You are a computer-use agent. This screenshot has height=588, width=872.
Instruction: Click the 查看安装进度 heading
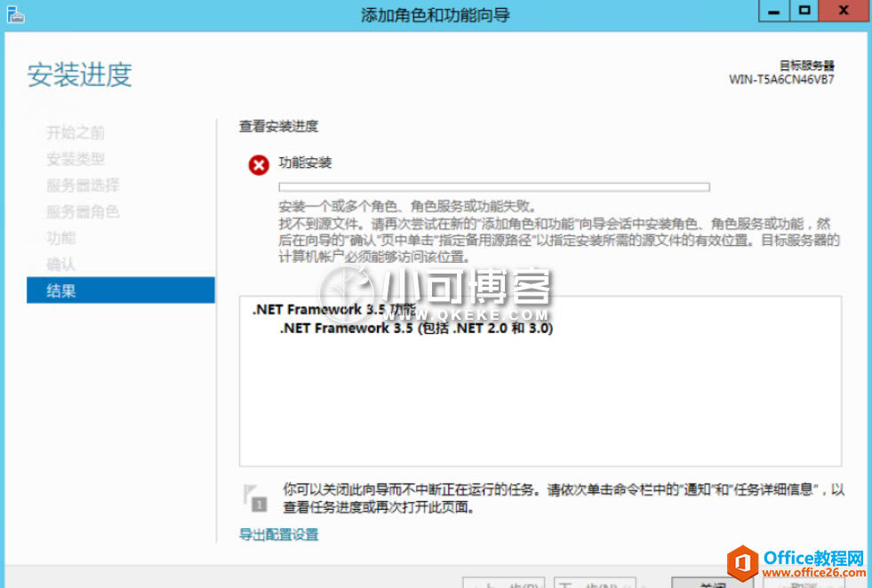pyautogui.click(x=278, y=127)
